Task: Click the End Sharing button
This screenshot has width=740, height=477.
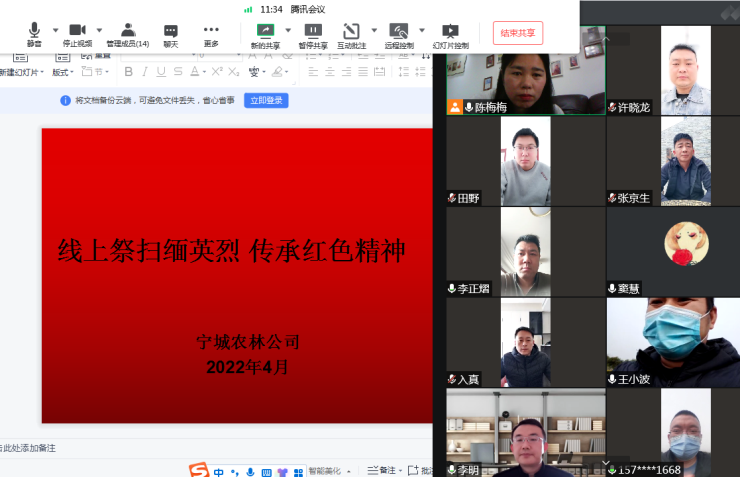Action: click(518, 33)
